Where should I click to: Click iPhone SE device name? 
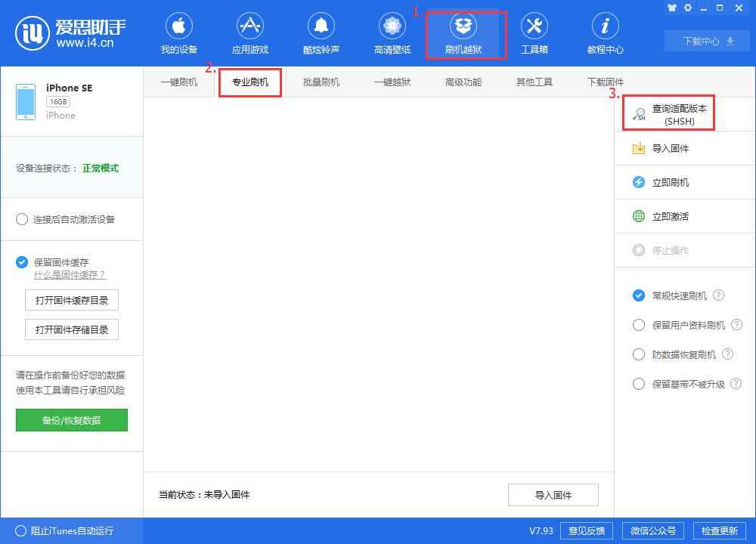[x=69, y=88]
